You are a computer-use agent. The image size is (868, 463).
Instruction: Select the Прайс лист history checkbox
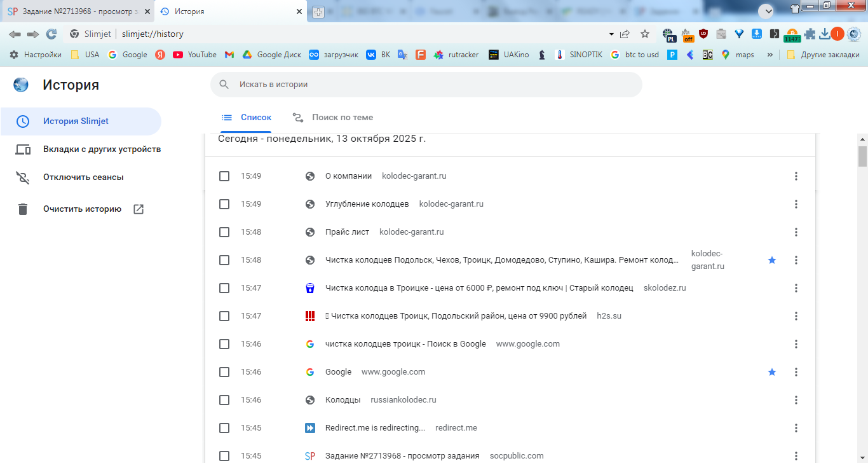(224, 232)
